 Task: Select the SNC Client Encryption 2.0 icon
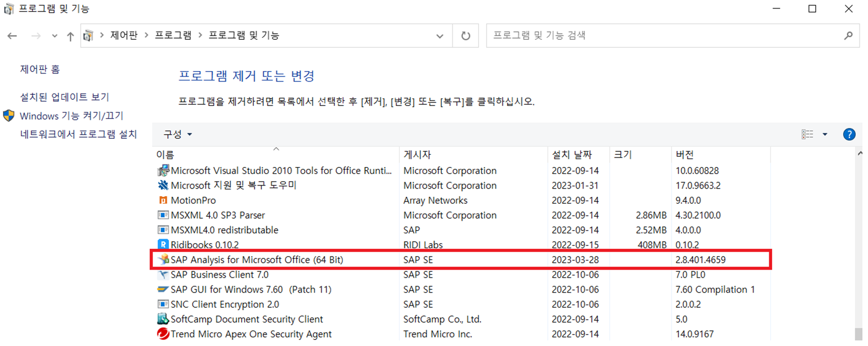tap(163, 304)
